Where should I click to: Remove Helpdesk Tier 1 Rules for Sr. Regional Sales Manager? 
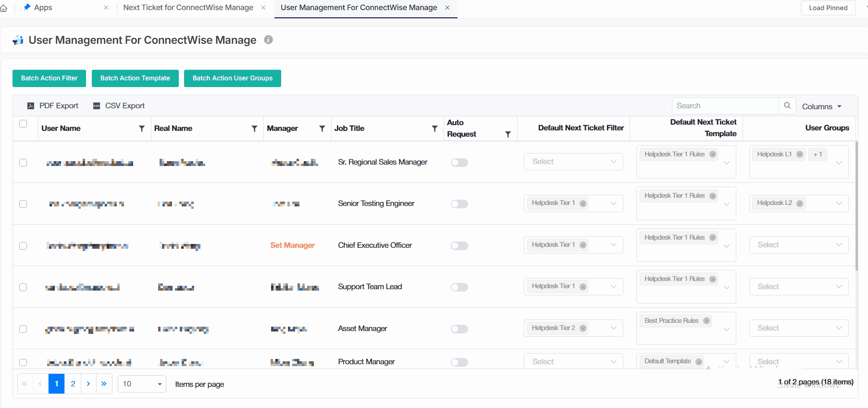[713, 154]
